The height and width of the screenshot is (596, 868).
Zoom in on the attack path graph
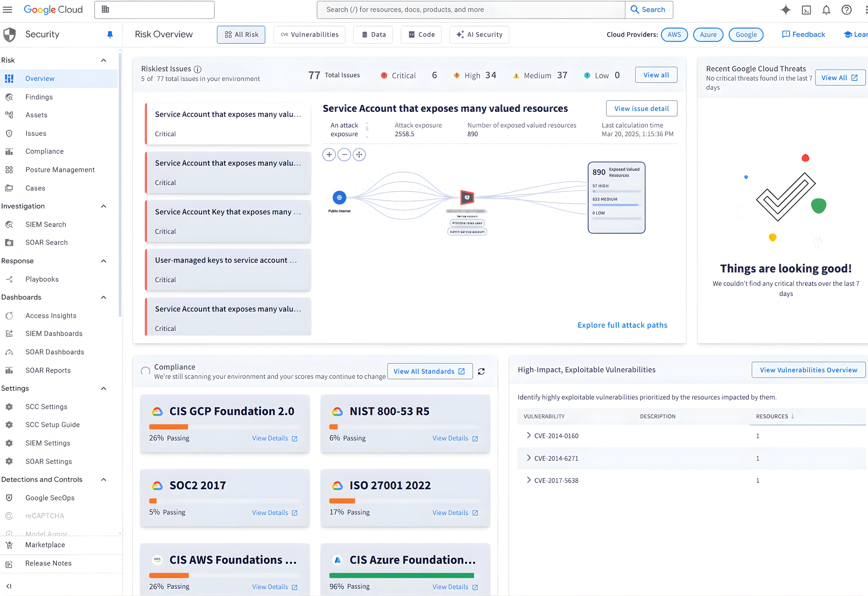click(329, 155)
